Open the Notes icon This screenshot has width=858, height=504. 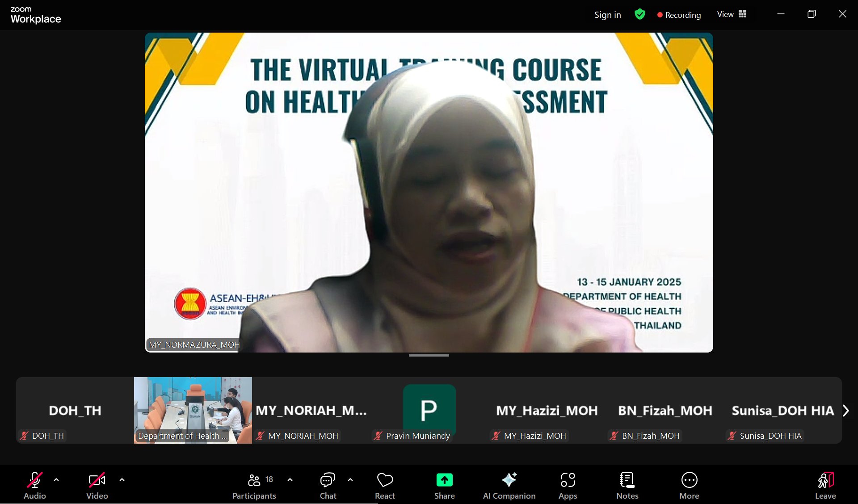click(x=627, y=480)
